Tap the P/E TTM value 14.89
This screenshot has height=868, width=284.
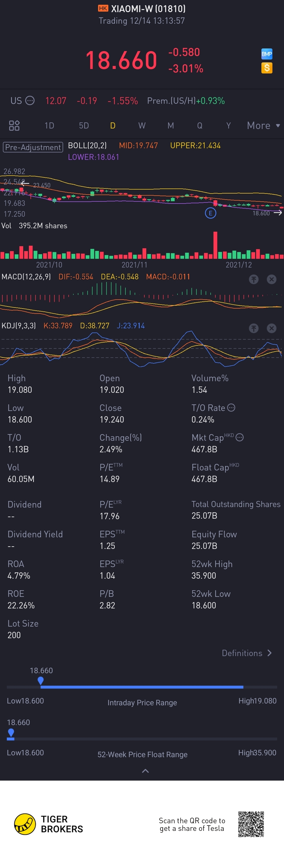tap(109, 479)
